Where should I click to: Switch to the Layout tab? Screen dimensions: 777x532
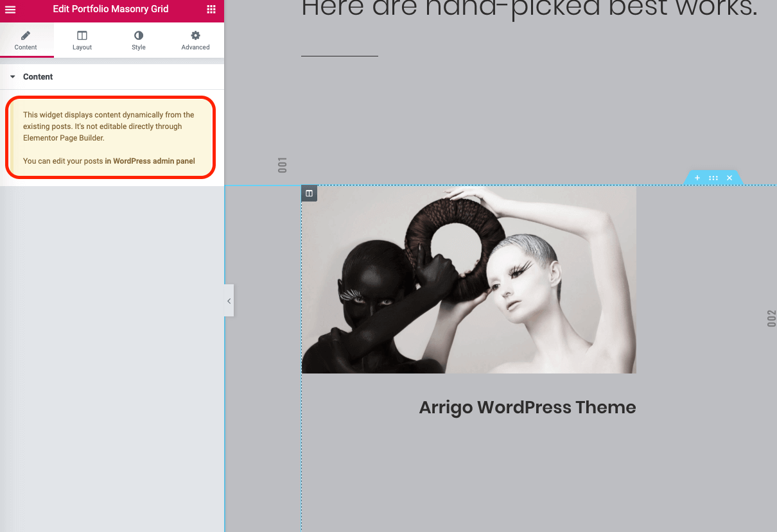tap(82, 40)
